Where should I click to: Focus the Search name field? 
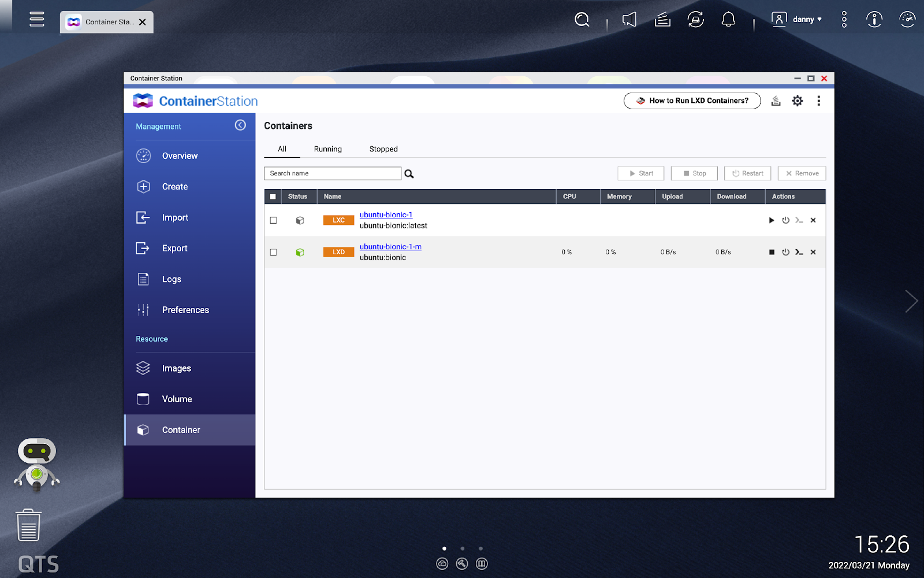tap(333, 173)
